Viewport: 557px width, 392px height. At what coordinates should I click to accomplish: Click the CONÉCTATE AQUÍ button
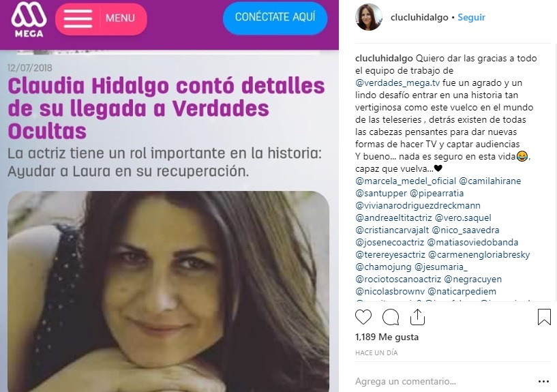[x=275, y=18]
